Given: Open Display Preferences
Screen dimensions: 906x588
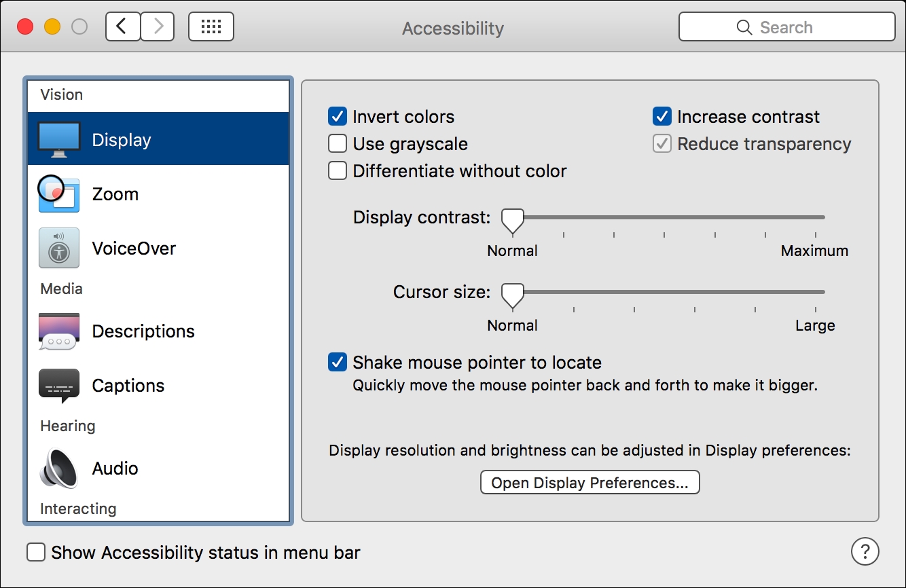Looking at the screenshot, I should coord(590,482).
